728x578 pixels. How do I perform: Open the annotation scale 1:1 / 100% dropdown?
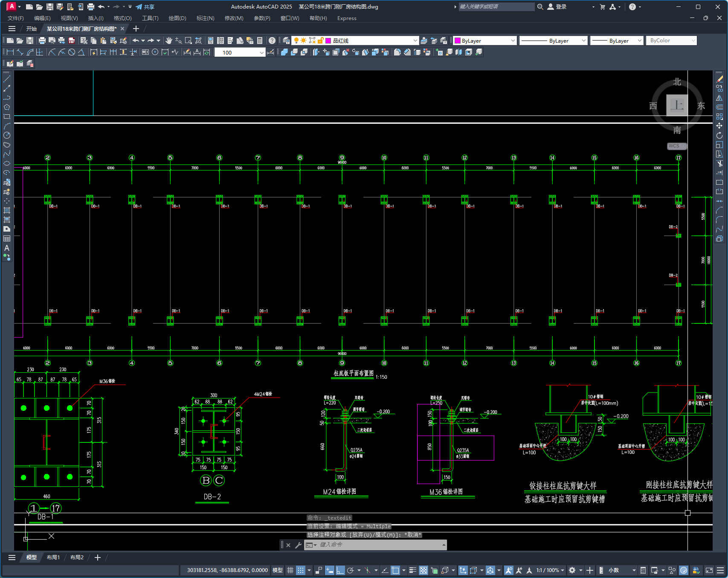(550, 570)
